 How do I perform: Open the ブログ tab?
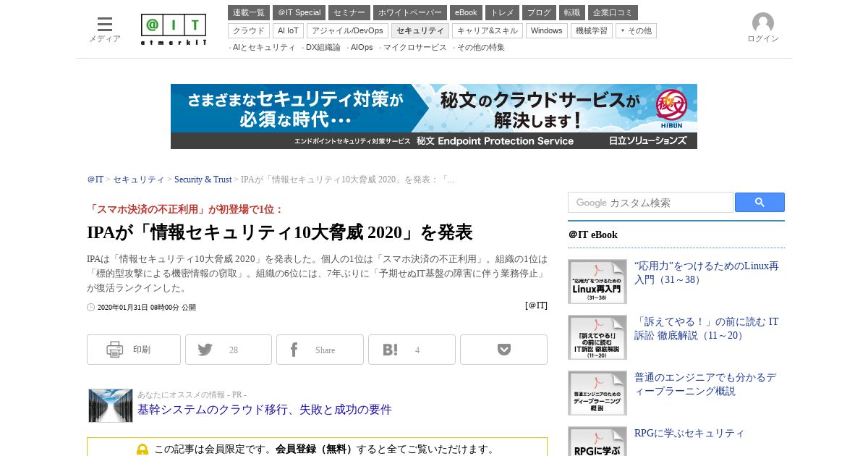539,12
